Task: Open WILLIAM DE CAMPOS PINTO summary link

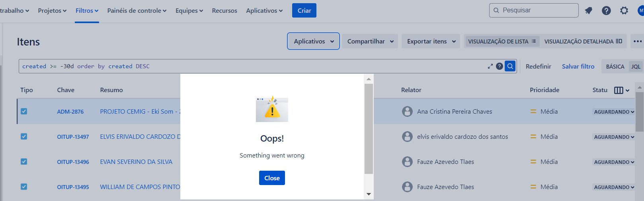Action: (140, 187)
